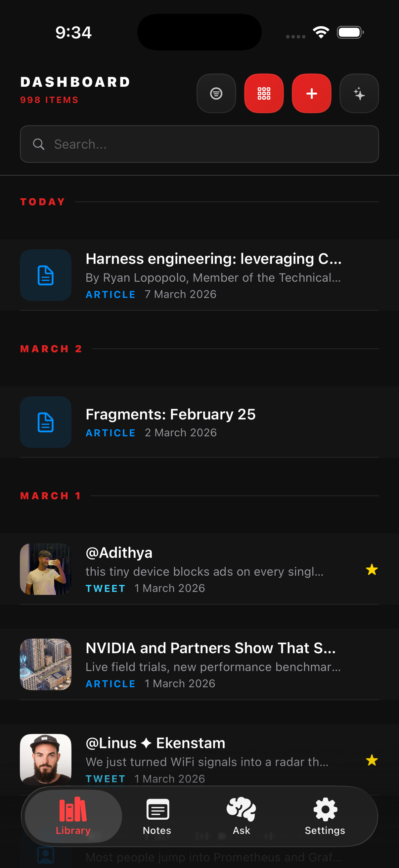
Task: Click the Harness engineering document icon
Action: 46,275
